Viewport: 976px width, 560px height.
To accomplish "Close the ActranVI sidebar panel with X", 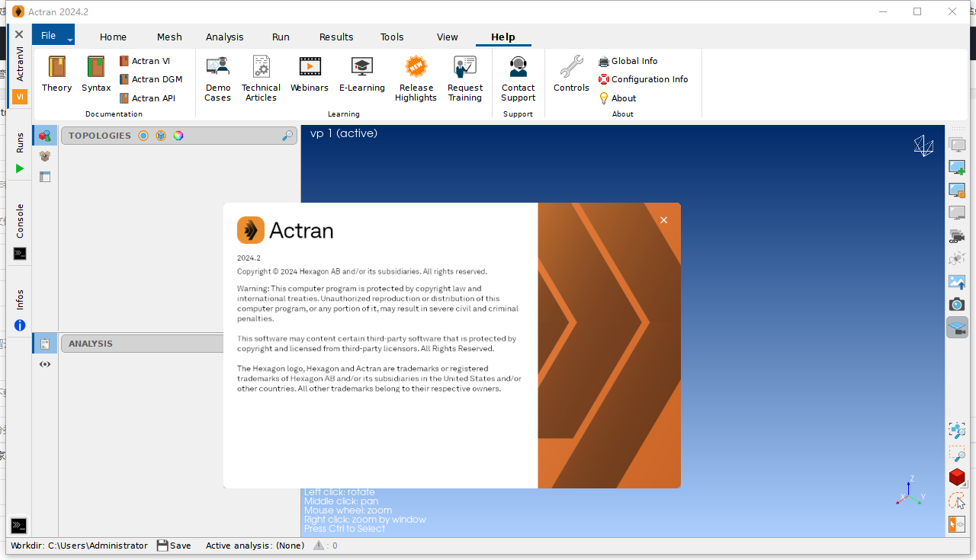I will 19,34.
